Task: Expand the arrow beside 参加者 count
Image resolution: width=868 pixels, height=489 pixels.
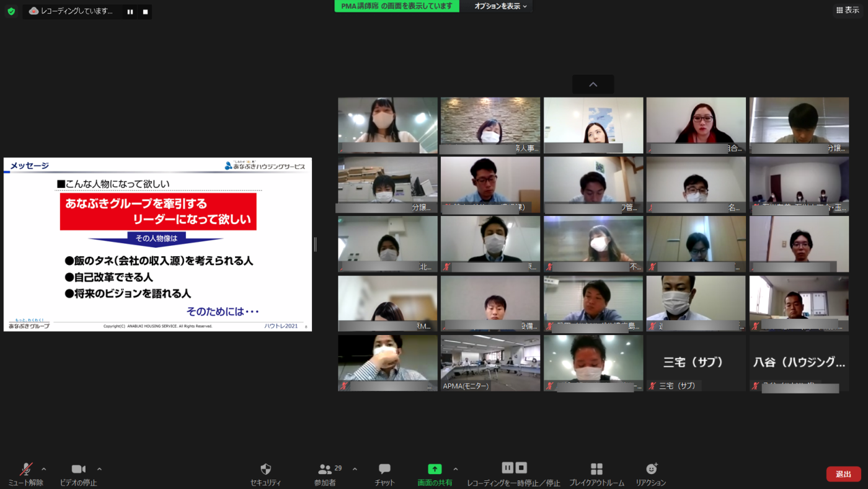Action: [x=355, y=469]
